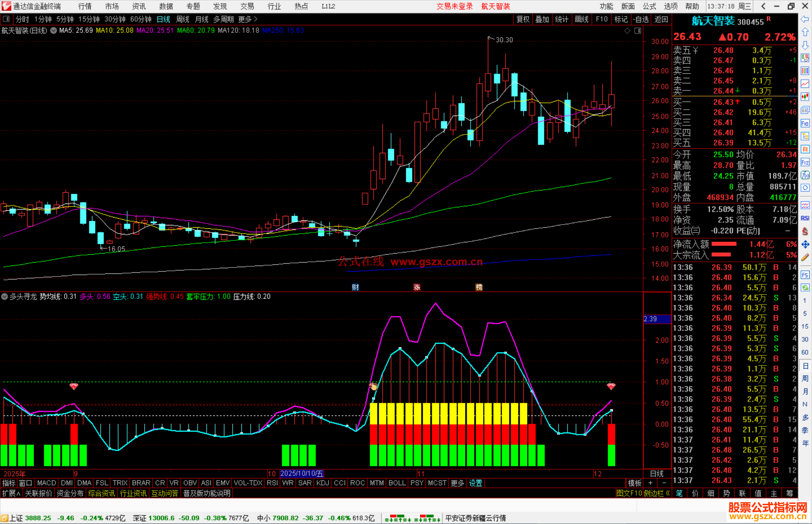
Task: Click the red line trend chart sidebar icon
Action: point(805,84)
